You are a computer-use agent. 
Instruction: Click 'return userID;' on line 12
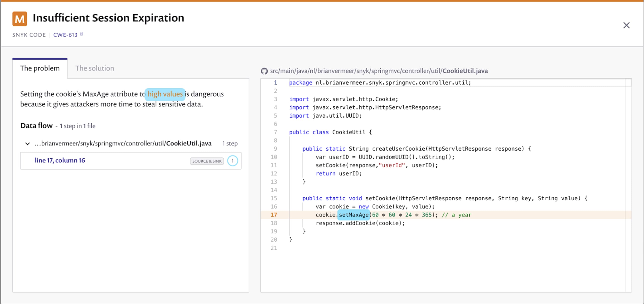point(339,174)
